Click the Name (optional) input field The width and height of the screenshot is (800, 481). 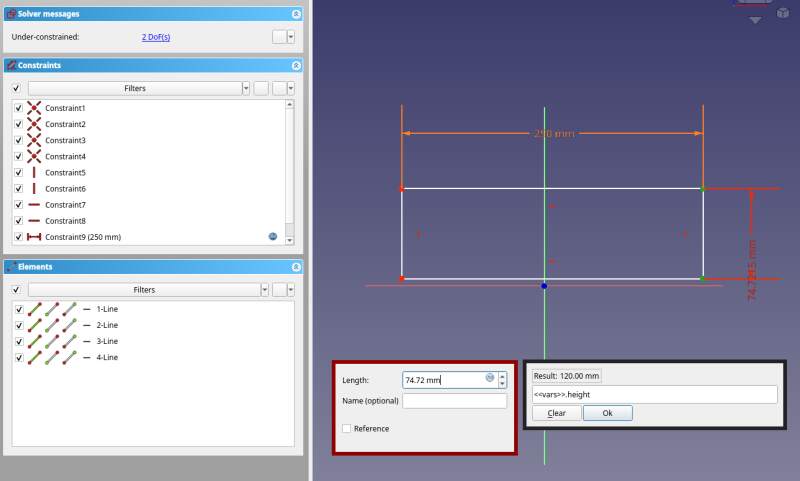pos(455,401)
